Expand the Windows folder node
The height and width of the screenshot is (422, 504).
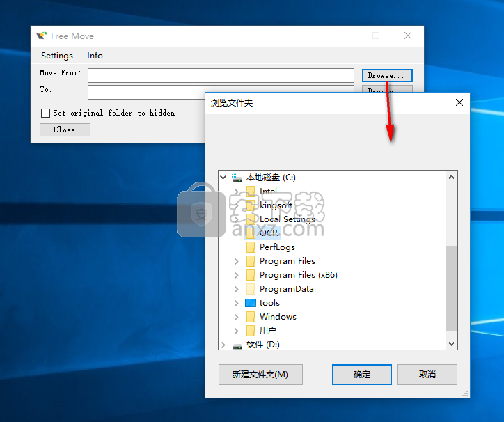237,317
